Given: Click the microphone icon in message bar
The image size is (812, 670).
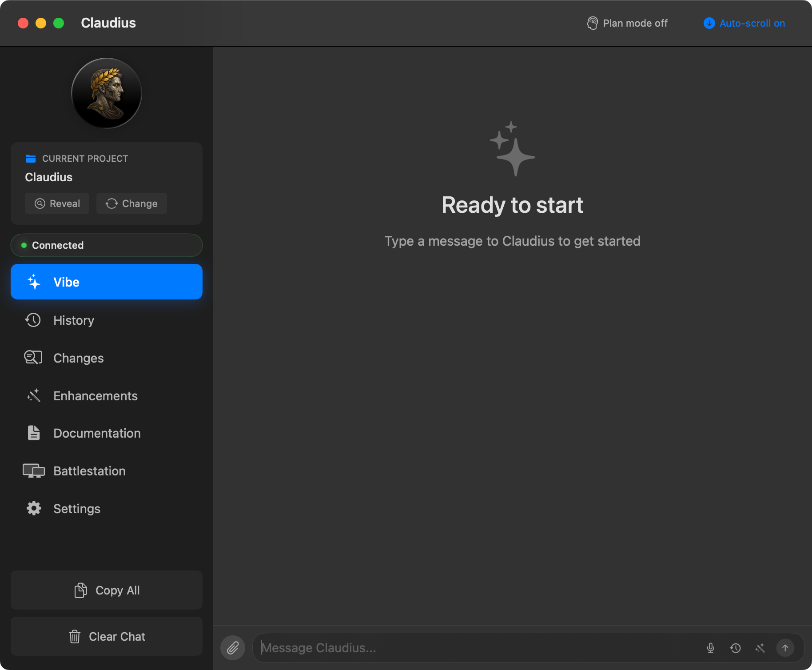Looking at the screenshot, I should pyautogui.click(x=711, y=648).
